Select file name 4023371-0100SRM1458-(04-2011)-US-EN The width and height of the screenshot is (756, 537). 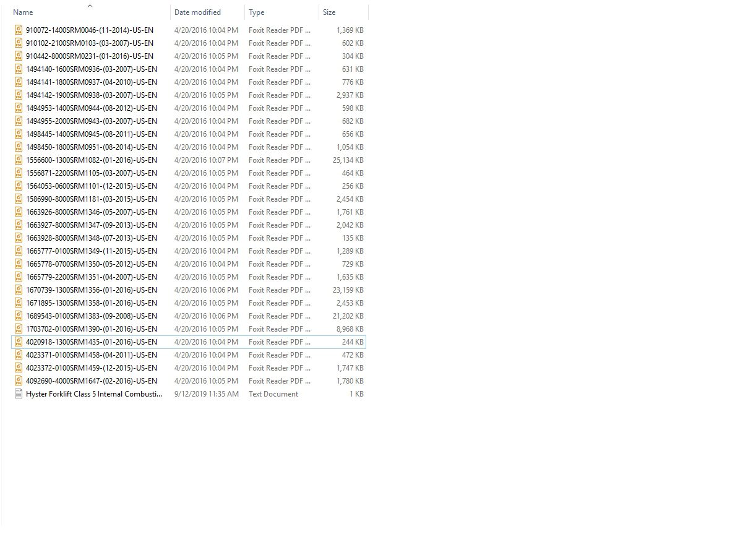[x=92, y=354]
